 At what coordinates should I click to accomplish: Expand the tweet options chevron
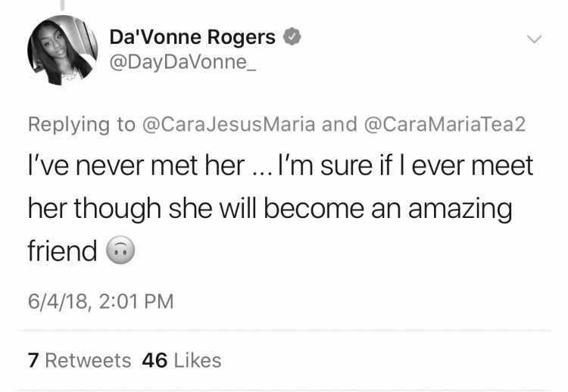tap(535, 39)
